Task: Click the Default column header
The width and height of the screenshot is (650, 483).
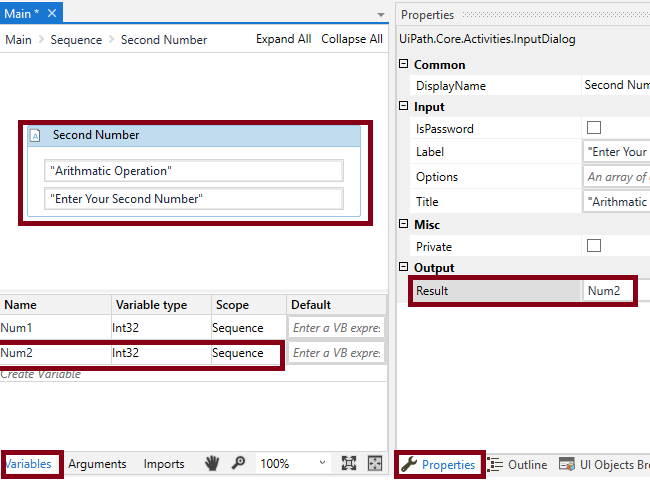Action: 336,305
